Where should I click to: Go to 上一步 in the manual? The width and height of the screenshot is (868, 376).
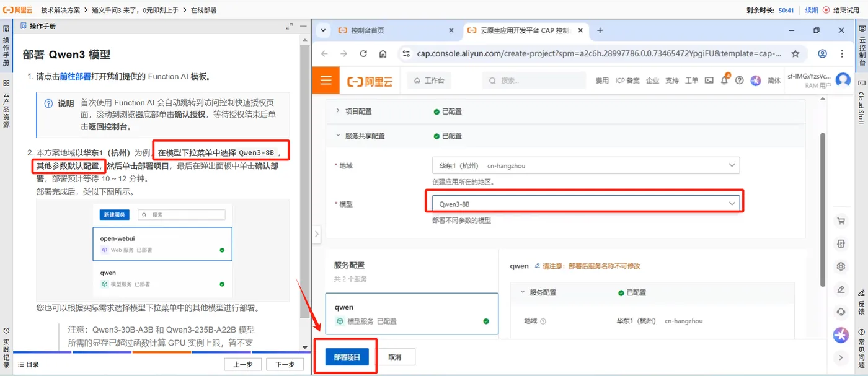coord(242,364)
